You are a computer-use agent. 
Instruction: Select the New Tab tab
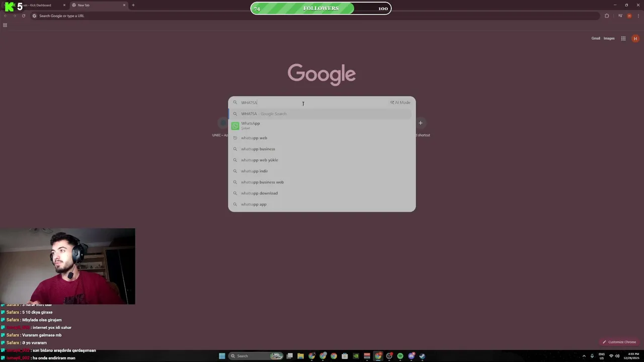tap(99, 5)
